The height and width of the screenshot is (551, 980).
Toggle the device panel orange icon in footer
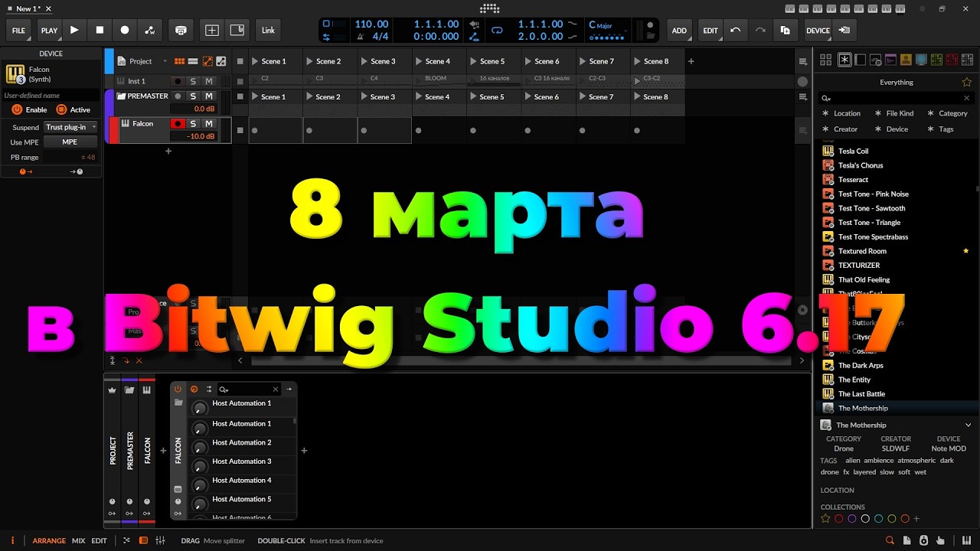coord(143,540)
